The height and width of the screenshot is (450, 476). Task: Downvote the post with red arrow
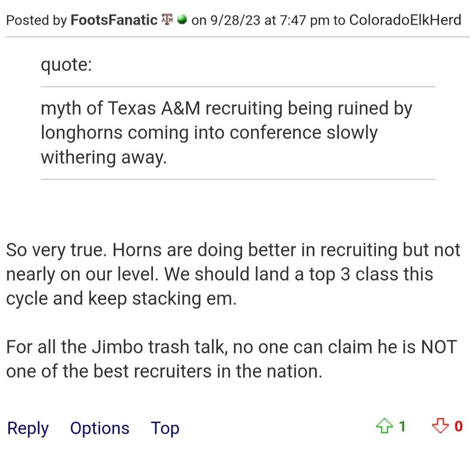click(x=441, y=427)
